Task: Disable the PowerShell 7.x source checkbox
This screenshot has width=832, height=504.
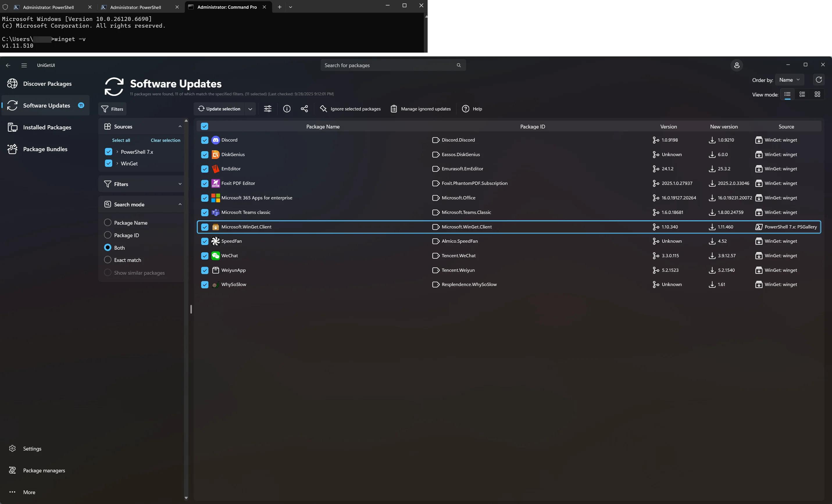Action: (108, 151)
